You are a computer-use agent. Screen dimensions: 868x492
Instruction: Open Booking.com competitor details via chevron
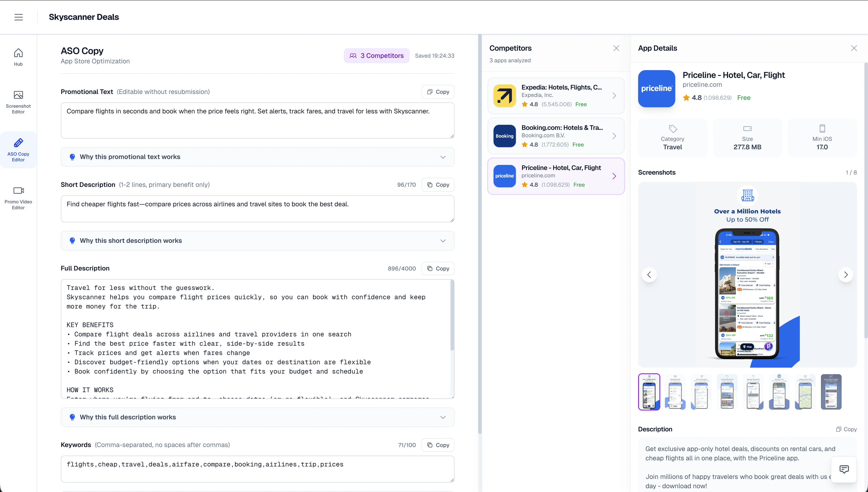(614, 136)
